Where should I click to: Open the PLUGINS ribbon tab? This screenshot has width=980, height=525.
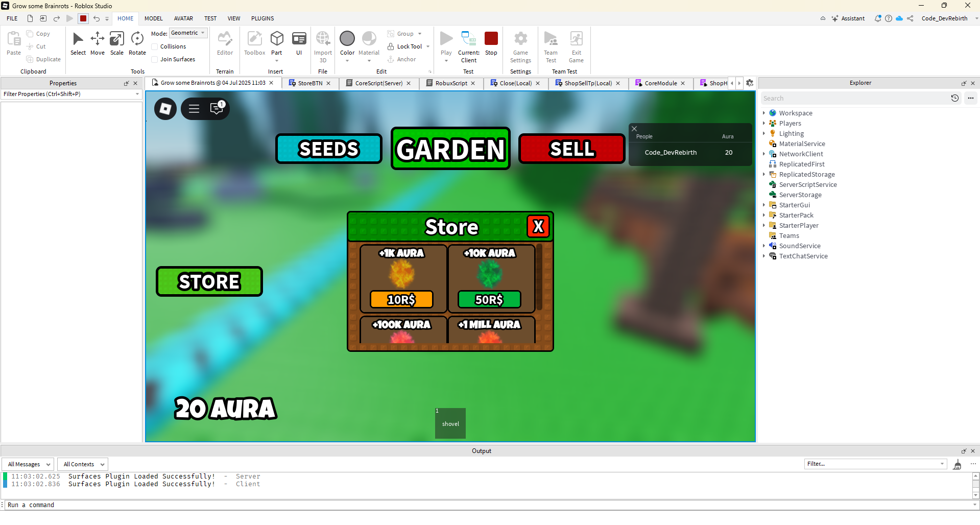coord(262,18)
